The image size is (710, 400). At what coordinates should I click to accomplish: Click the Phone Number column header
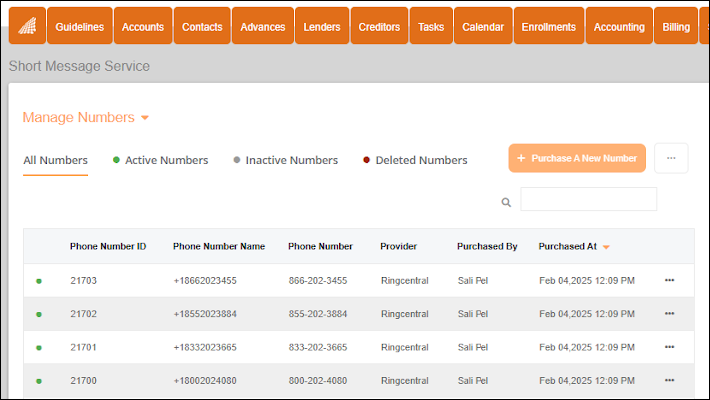[x=320, y=246]
